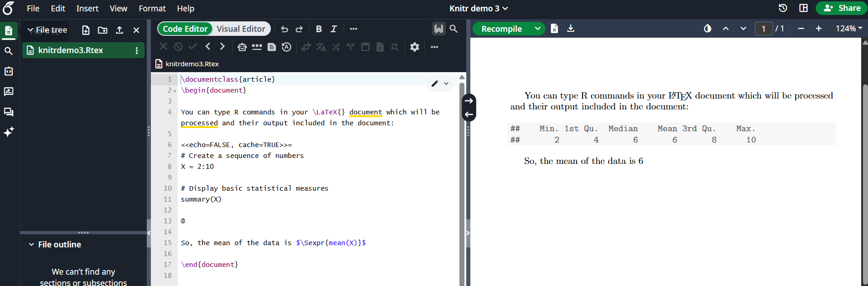Open the asterisks-line generator tool
This screenshot has height=286, width=868.
click(x=257, y=47)
